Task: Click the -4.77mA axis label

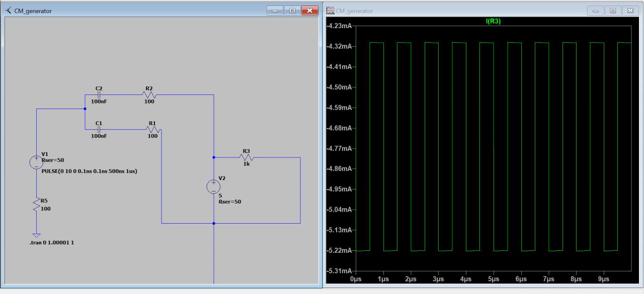Action: (339, 148)
